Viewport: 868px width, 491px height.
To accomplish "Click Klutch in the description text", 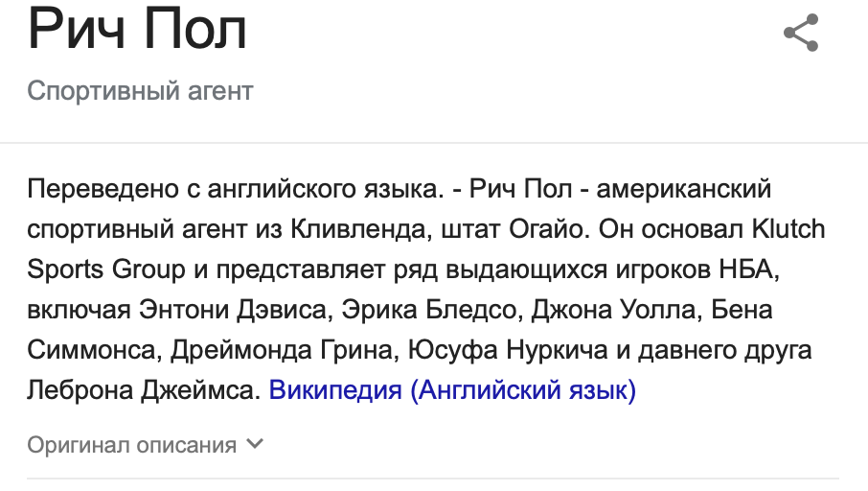I will (x=788, y=229).
